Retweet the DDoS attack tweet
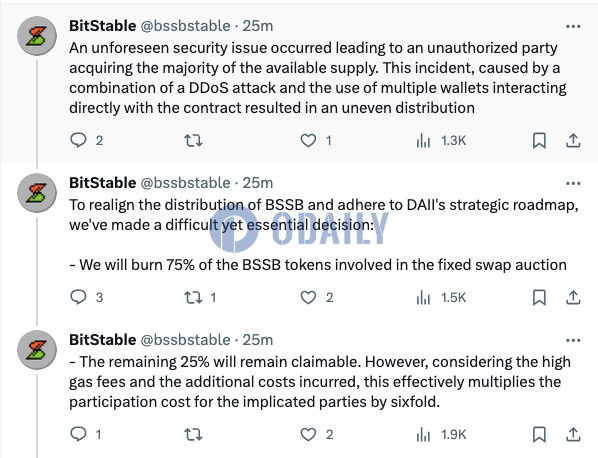Viewport: 598px width, 458px height. click(x=193, y=141)
